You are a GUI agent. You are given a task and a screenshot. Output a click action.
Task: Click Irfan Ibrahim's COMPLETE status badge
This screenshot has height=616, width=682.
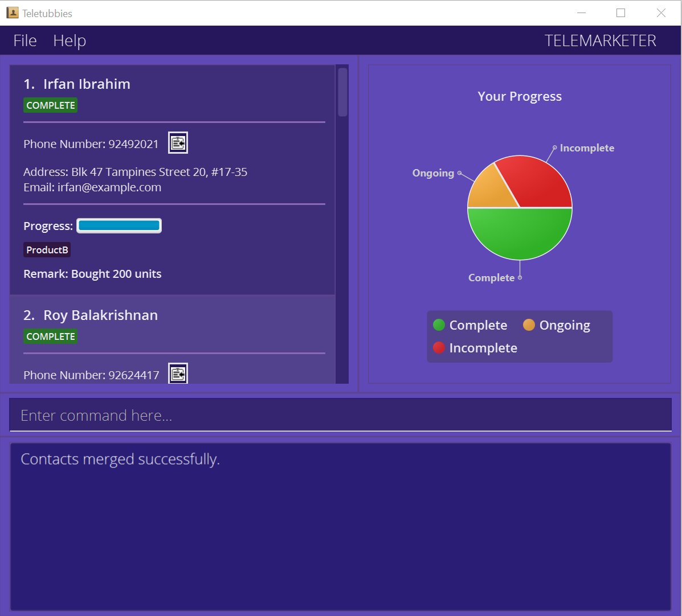point(51,105)
